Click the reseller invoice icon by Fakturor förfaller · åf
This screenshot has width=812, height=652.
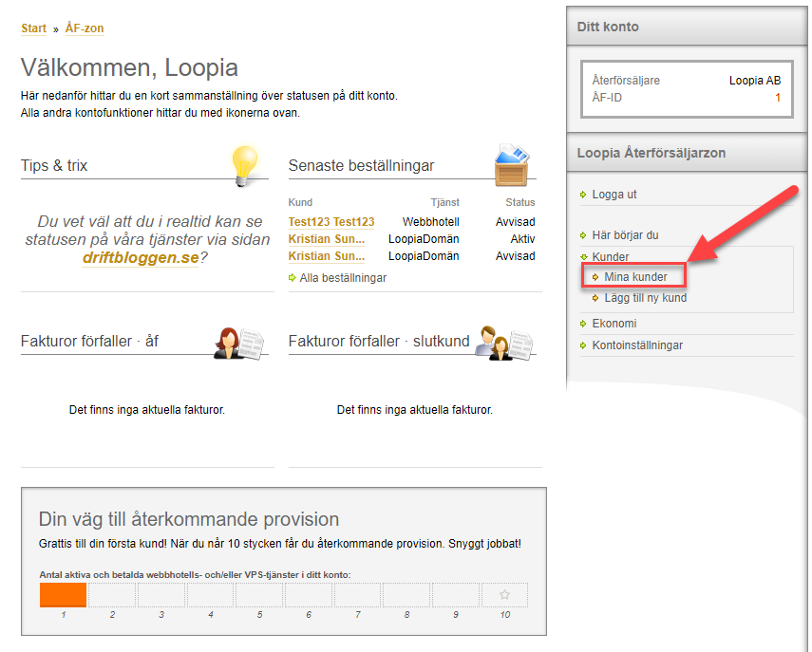click(x=238, y=343)
